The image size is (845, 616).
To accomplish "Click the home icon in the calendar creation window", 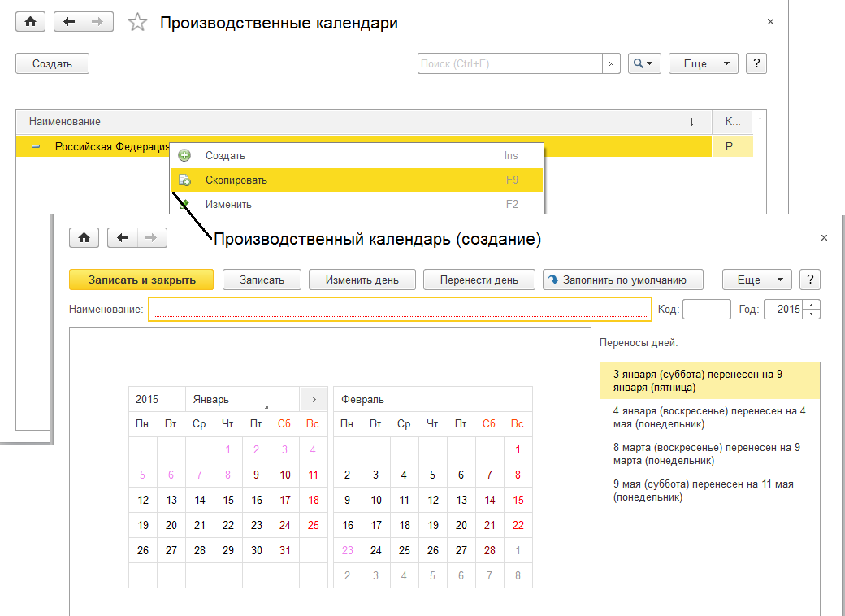I will pos(84,237).
